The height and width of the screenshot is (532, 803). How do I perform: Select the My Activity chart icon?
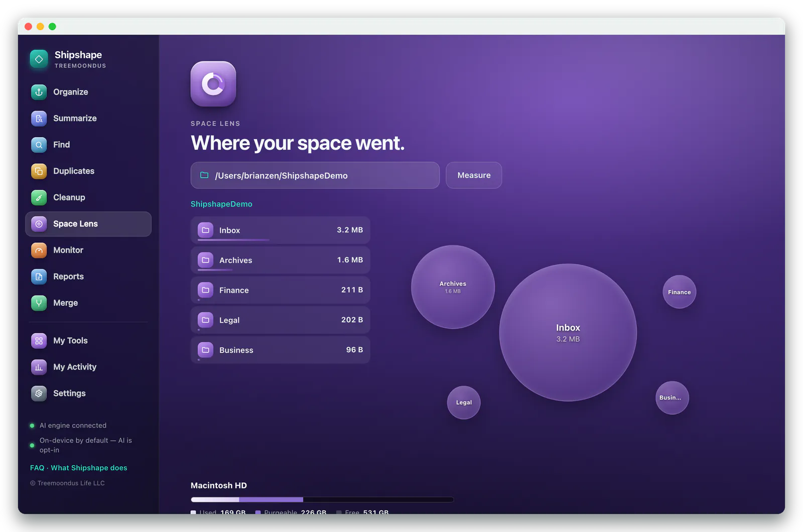point(39,367)
